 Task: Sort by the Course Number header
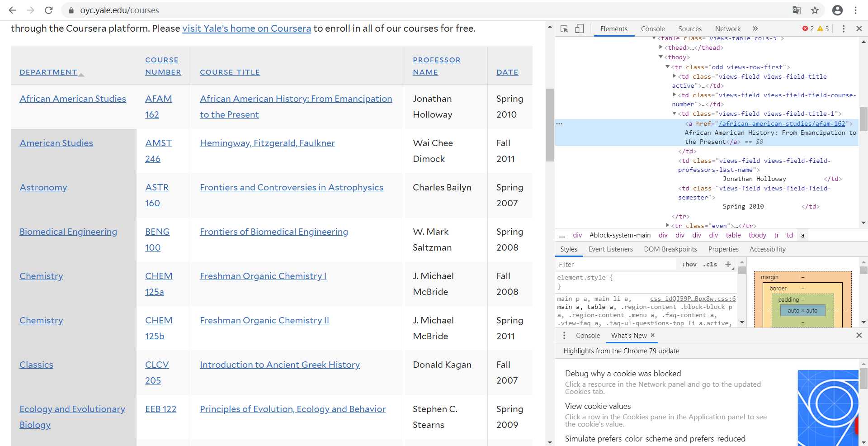163,66
